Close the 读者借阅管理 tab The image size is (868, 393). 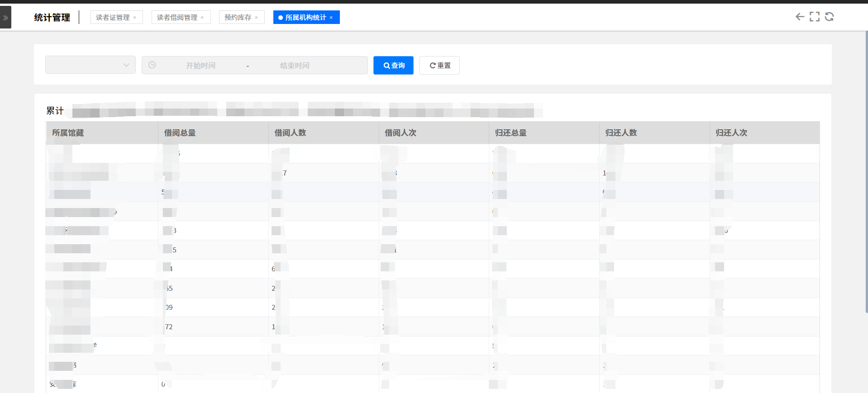[x=202, y=18]
